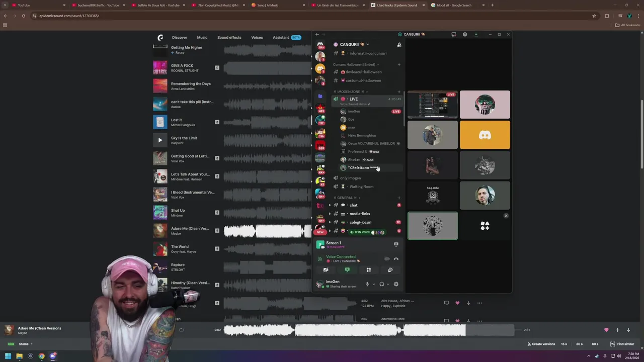Open the Sound effects menu
The width and height of the screenshot is (644, 362).
click(x=229, y=37)
